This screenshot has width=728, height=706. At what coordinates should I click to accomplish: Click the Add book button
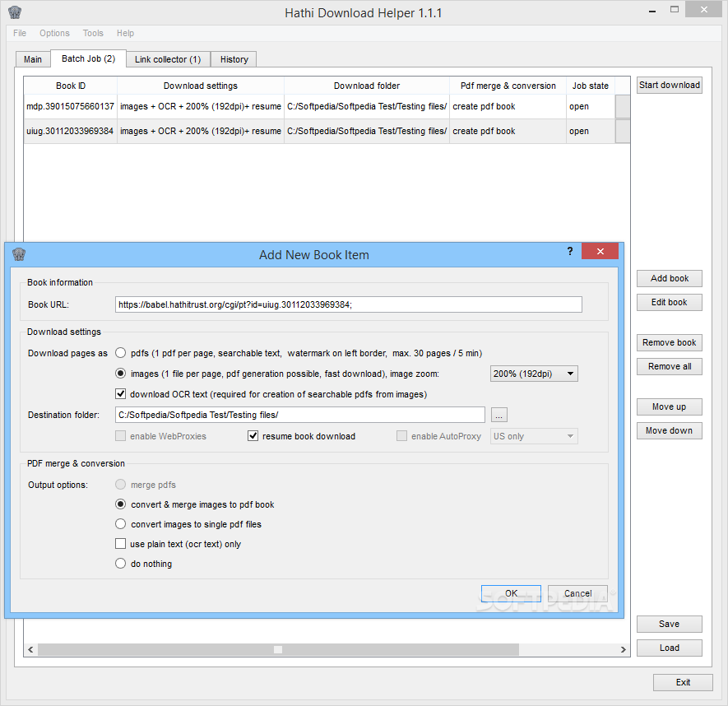(x=669, y=278)
